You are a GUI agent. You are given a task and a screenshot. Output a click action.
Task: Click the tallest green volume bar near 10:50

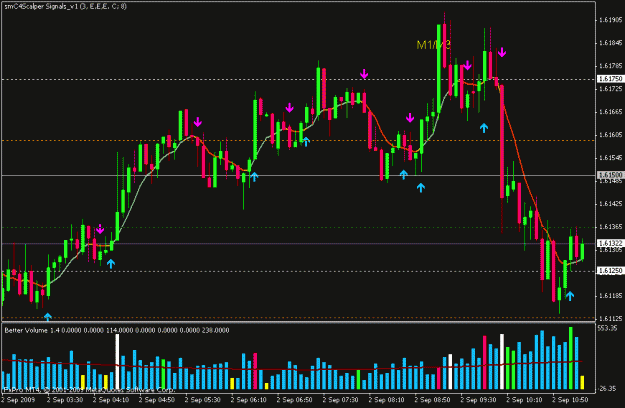click(x=571, y=358)
